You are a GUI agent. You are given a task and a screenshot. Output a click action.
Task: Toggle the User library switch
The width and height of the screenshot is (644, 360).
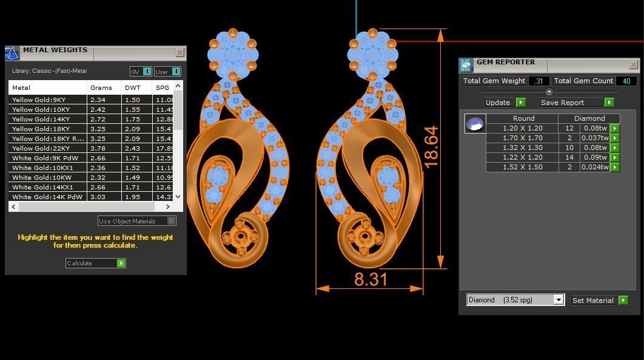pyautogui.click(x=176, y=72)
